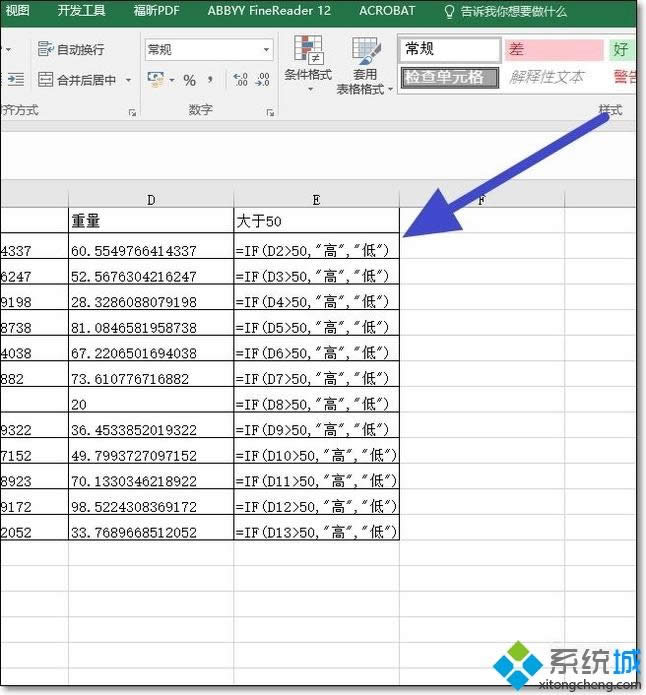Select cell with 73.610776716882
The image size is (646, 695).
tap(151, 374)
